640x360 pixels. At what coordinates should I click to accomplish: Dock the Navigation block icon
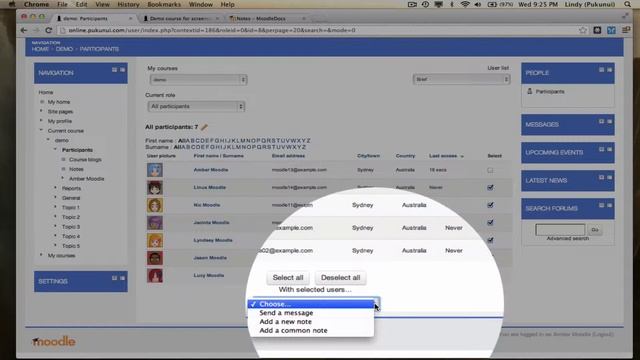click(x=122, y=70)
